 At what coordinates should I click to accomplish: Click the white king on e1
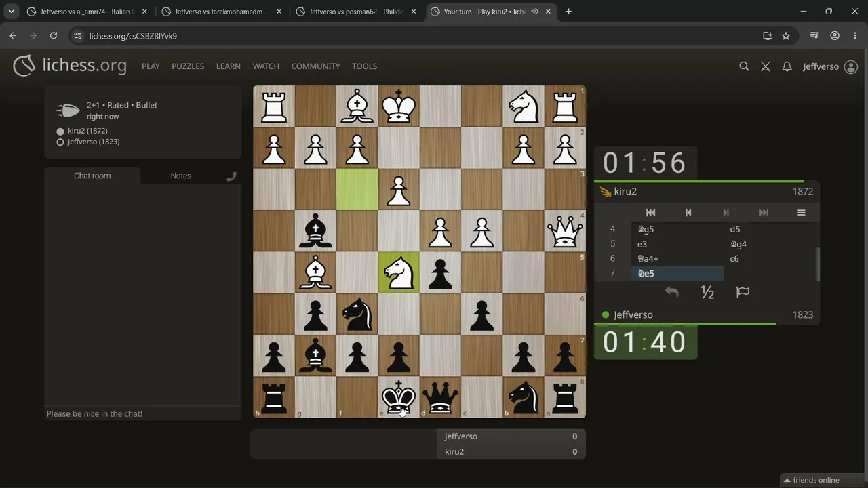399,106
